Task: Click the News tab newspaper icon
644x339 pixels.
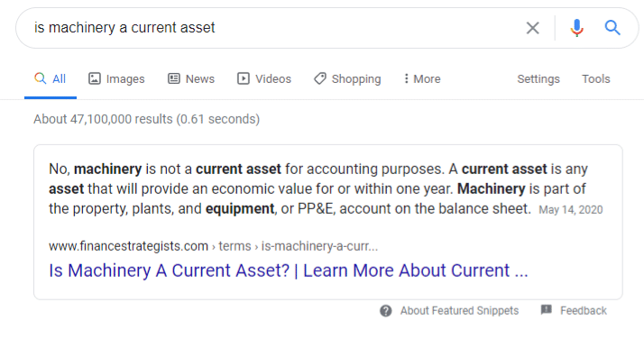Action: click(x=174, y=78)
